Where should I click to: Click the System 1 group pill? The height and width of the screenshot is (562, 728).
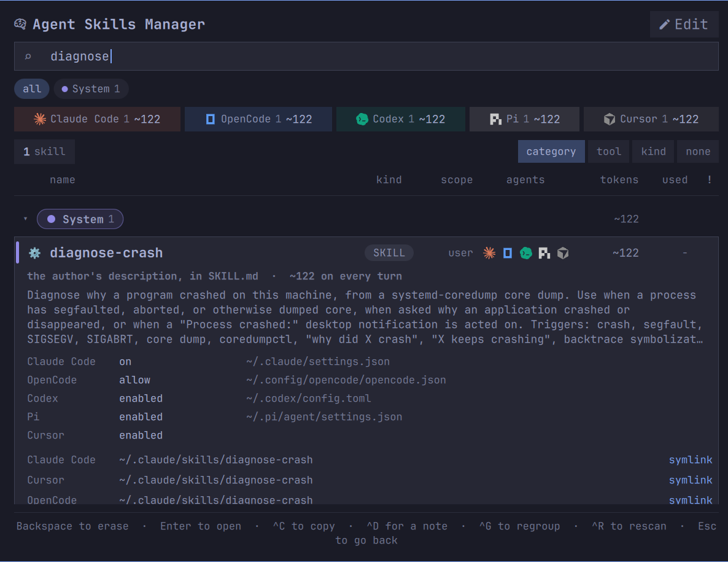pyautogui.click(x=80, y=219)
